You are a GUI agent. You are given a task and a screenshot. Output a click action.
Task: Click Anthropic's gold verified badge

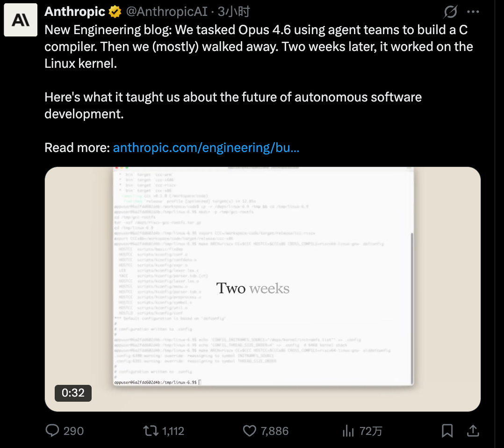tap(115, 11)
